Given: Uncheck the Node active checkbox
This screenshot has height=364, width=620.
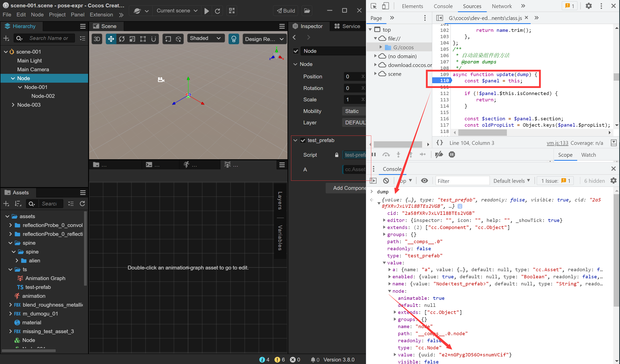Looking at the screenshot, I should coord(296,51).
